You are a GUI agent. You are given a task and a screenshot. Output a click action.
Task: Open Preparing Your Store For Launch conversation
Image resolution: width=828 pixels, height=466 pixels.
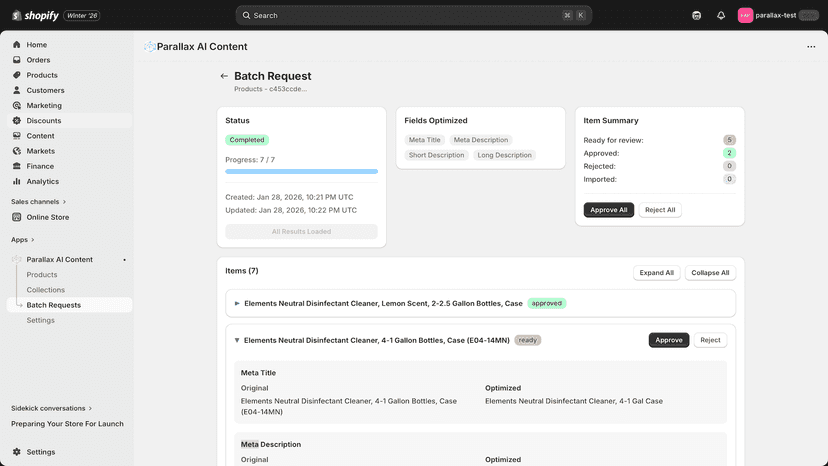pyautogui.click(x=67, y=424)
